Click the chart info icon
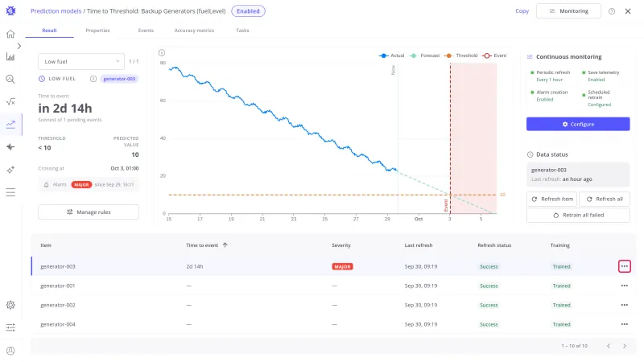The image size is (644, 362). point(162,52)
